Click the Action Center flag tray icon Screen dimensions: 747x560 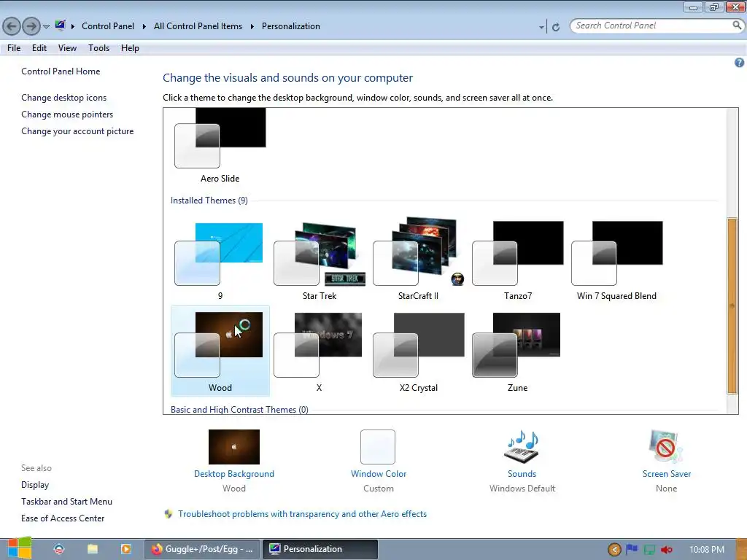[x=632, y=550]
